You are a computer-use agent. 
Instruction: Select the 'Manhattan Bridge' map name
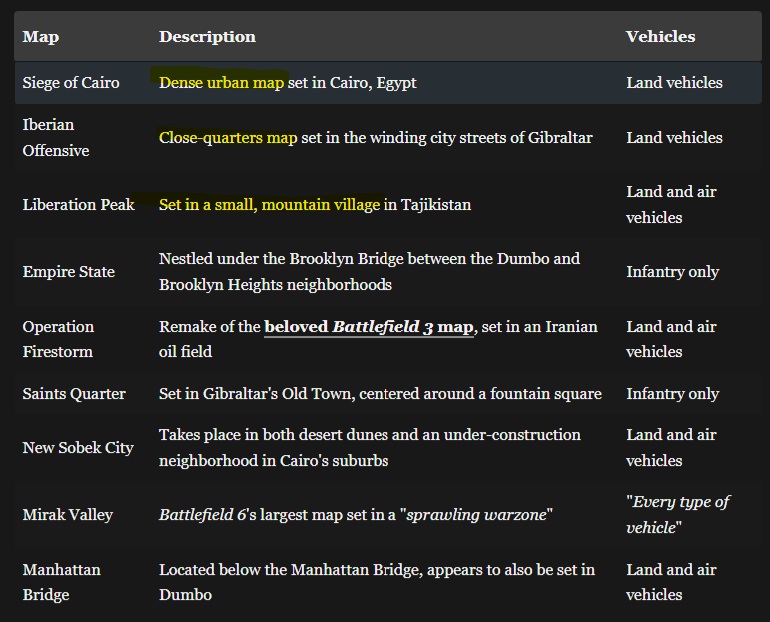pos(61,582)
